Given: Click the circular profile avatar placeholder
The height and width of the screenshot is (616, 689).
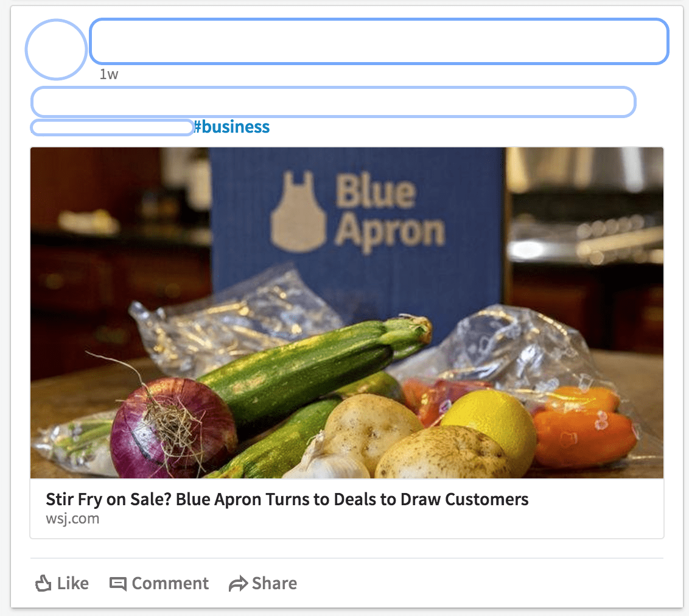Looking at the screenshot, I should click(56, 49).
